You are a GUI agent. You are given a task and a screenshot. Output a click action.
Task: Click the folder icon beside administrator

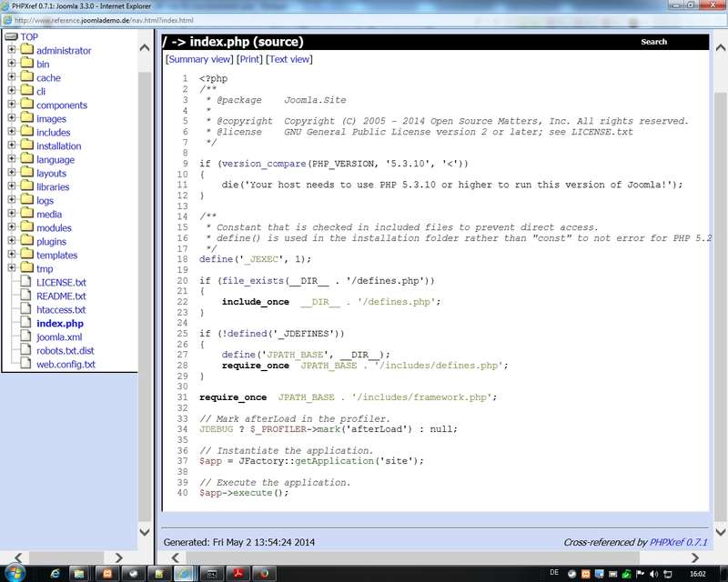(x=25, y=51)
